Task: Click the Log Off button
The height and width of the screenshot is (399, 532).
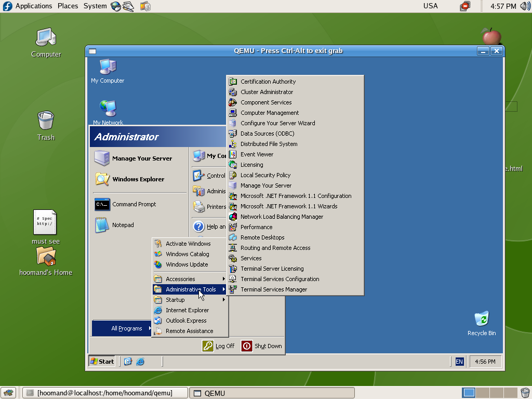Action: [x=218, y=346]
